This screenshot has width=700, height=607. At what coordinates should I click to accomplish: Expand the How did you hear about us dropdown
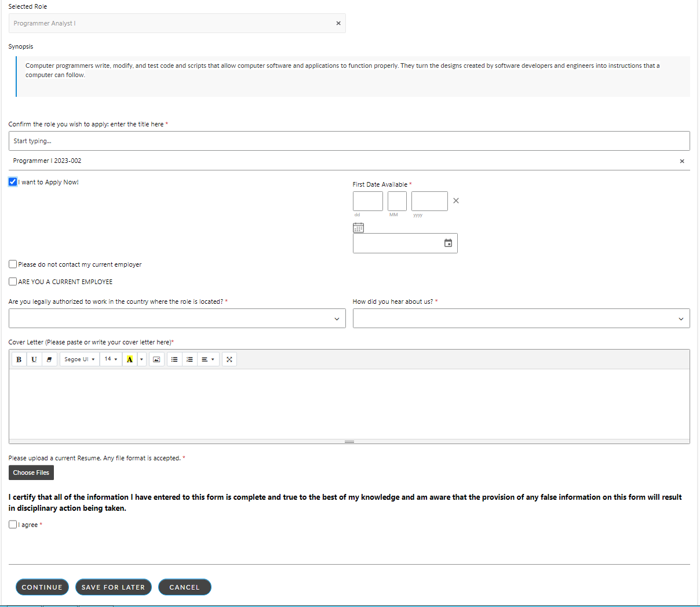[521, 318]
